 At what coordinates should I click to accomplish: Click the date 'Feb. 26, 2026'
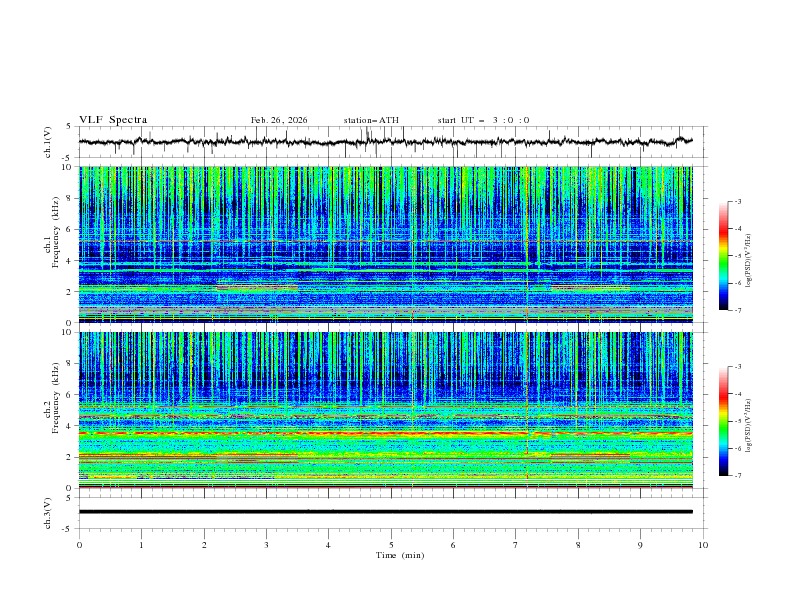point(279,120)
